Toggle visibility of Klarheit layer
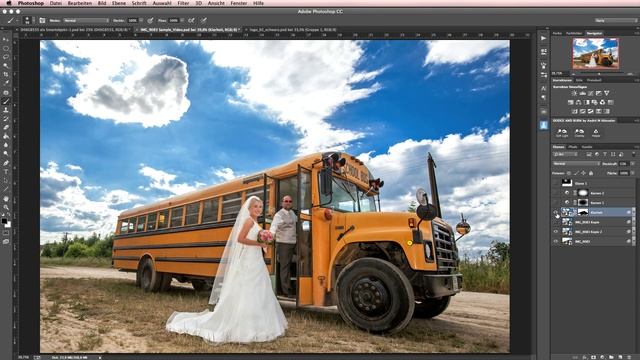The image size is (640, 360). click(556, 212)
